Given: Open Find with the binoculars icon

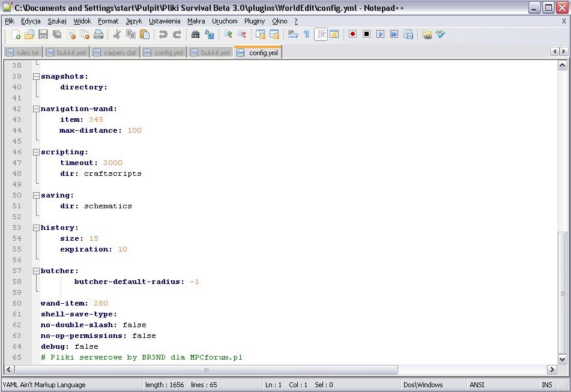Looking at the screenshot, I should tap(195, 35).
